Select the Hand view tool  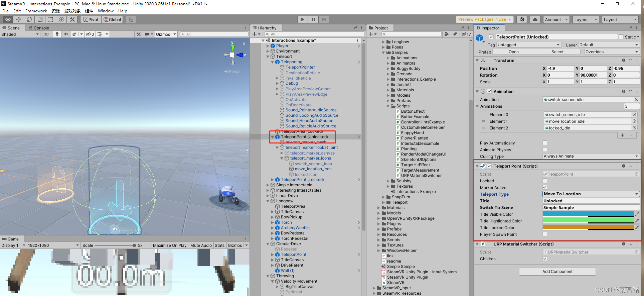click(8, 19)
